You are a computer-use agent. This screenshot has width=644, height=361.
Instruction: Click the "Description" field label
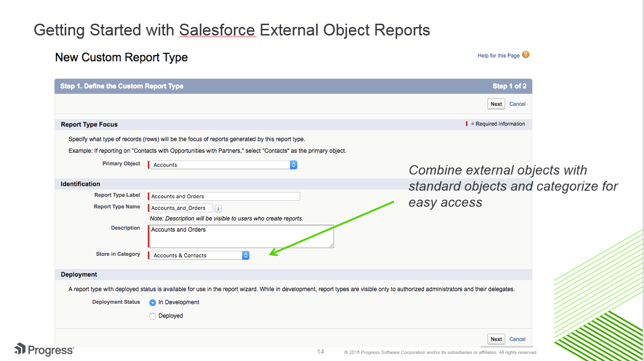point(125,228)
